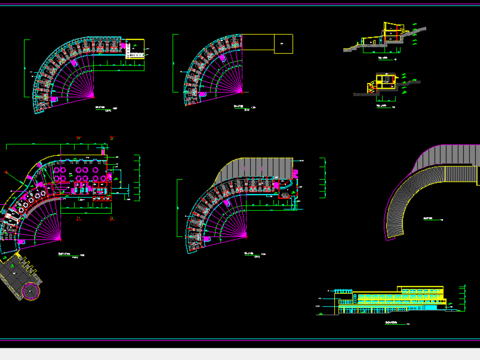480x360 pixels.
Task: Click the magenta round tables in ground-floor plan
Action: pos(80,174)
